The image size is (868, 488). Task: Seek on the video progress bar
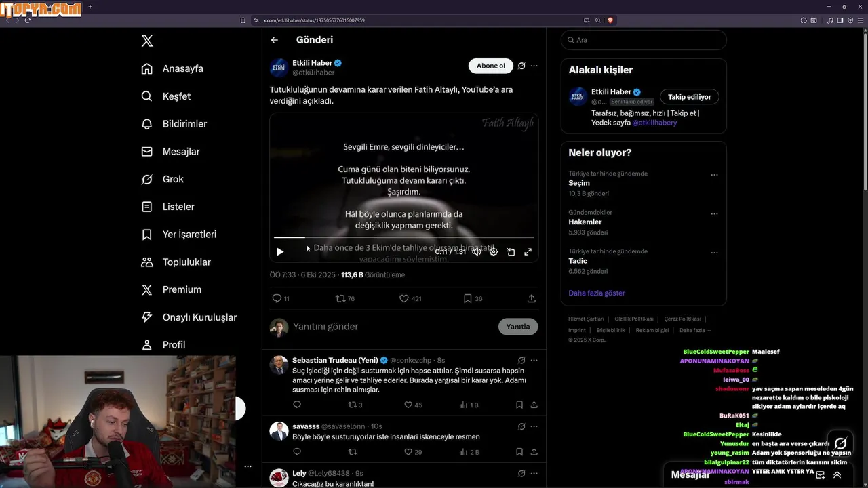pyautogui.click(x=404, y=237)
